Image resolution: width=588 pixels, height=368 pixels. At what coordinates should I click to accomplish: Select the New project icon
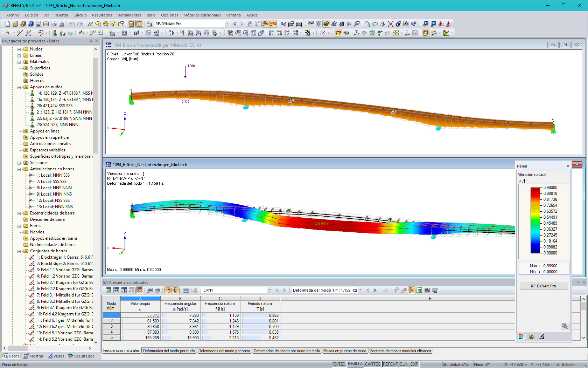[x=7, y=23]
